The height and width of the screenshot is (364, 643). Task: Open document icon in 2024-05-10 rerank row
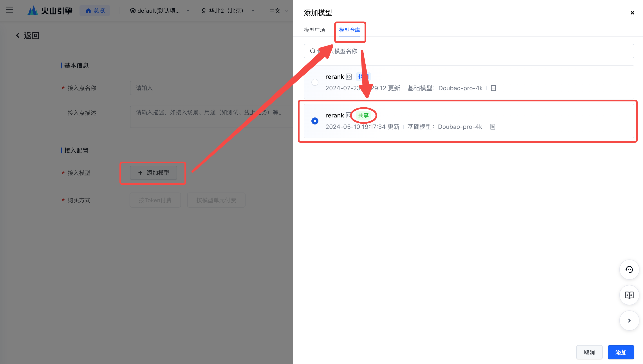pyautogui.click(x=493, y=127)
